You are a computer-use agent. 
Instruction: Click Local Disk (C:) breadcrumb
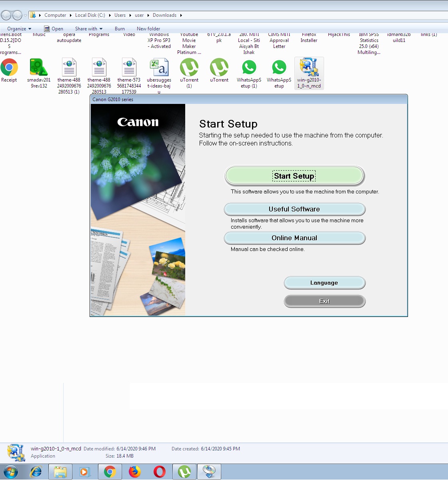90,15
